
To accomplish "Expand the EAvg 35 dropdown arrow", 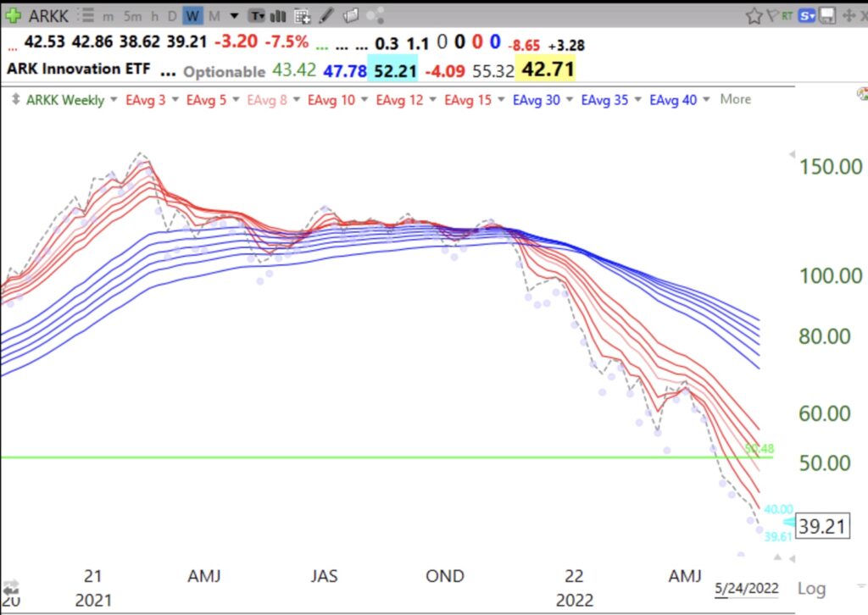I will tap(637, 100).
